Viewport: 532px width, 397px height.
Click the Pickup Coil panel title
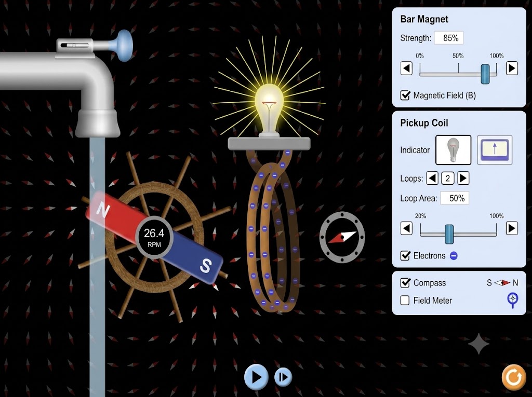coord(424,122)
